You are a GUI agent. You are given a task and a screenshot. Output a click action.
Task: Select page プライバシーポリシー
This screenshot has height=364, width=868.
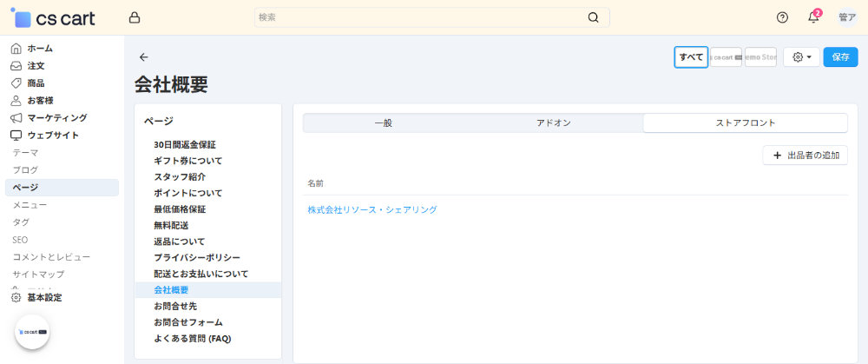tap(197, 258)
